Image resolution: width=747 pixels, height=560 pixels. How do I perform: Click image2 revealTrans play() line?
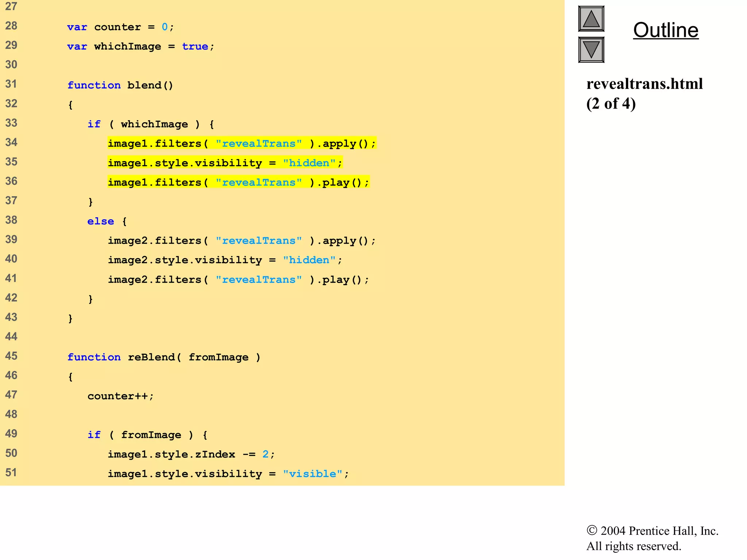click(x=239, y=280)
